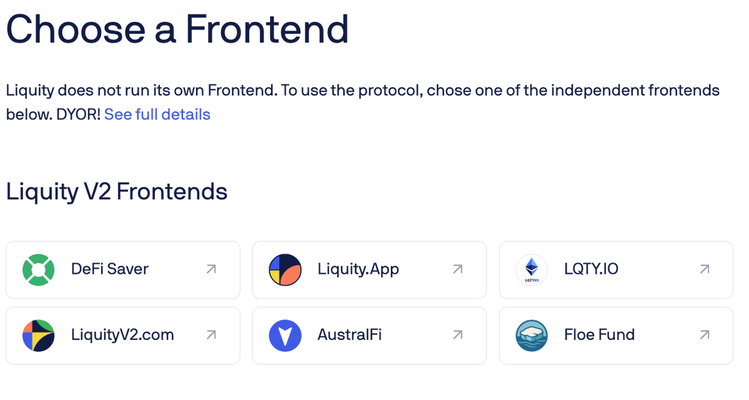Click the Floe Fund external arrow icon

[705, 335]
